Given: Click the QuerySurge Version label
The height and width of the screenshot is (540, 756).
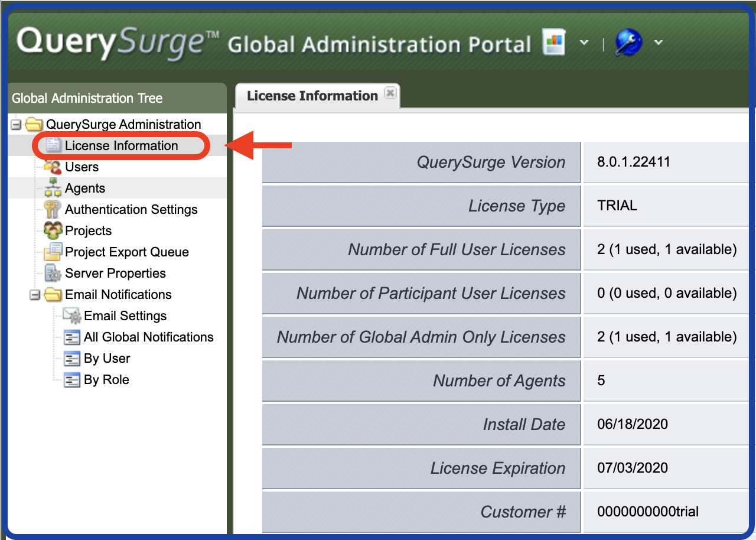Looking at the screenshot, I should point(491,162).
